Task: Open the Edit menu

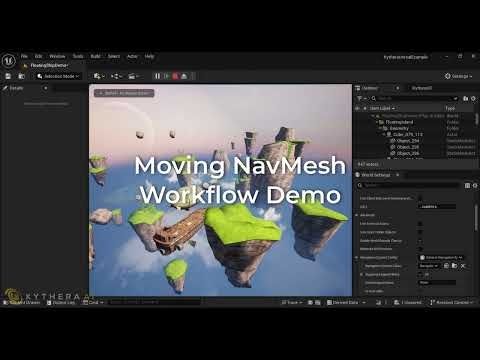Action: tap(39, 56)
